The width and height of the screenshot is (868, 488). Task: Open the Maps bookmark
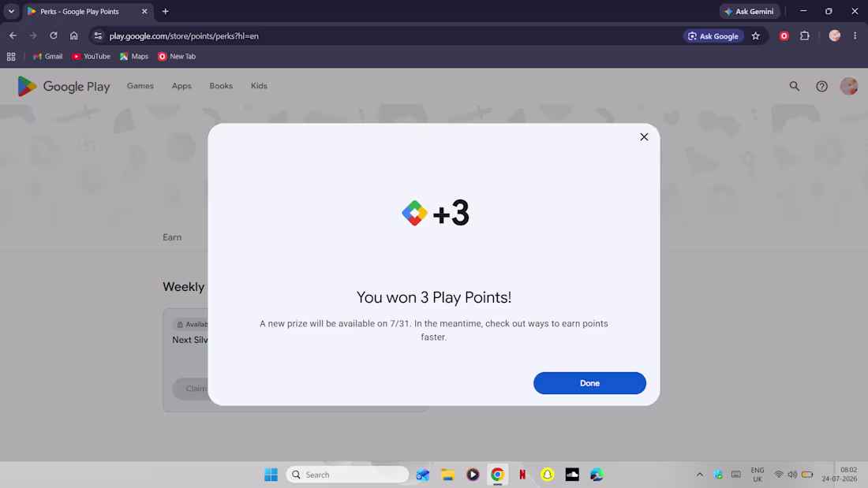click(134, 57)
